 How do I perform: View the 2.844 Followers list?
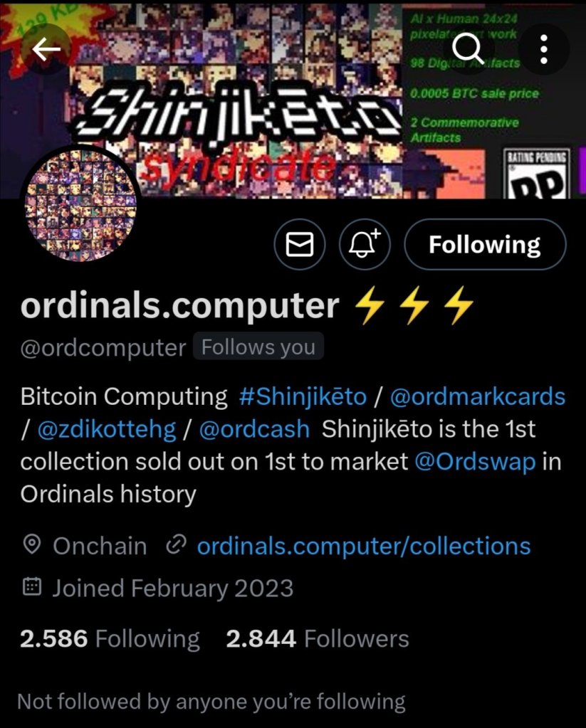coord(318,639)
